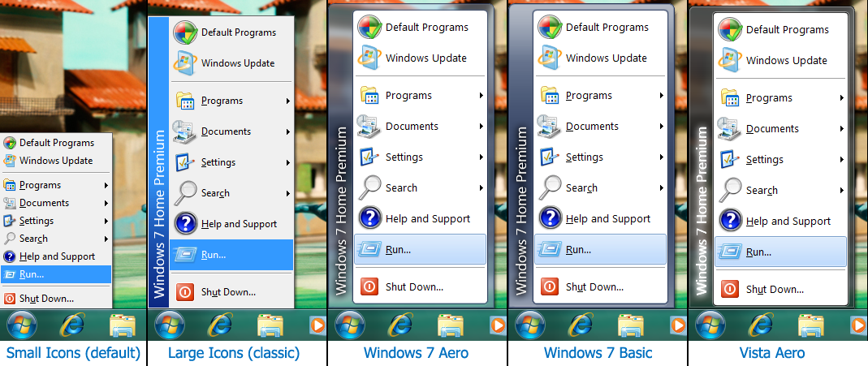868x366 pixels.
Task: Choose Run... label in Large Icons classic menu
Action: (213, 255)
